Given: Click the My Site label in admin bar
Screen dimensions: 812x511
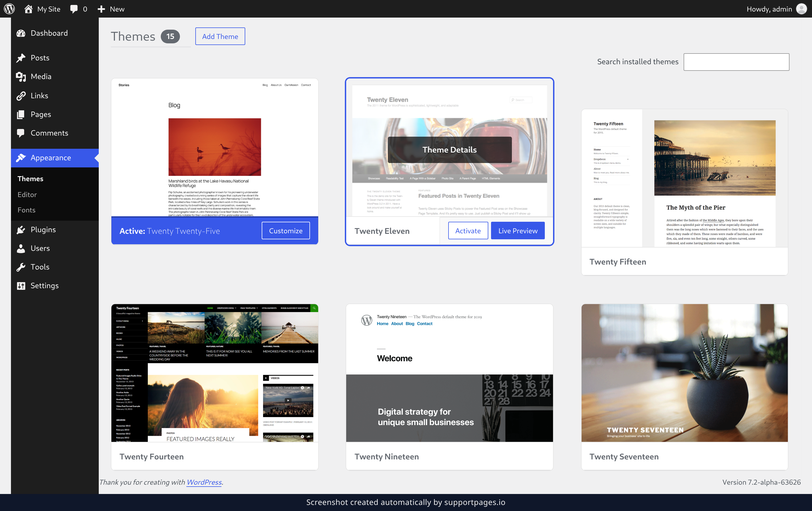Looking at the screenshot, I should [49, 9].
